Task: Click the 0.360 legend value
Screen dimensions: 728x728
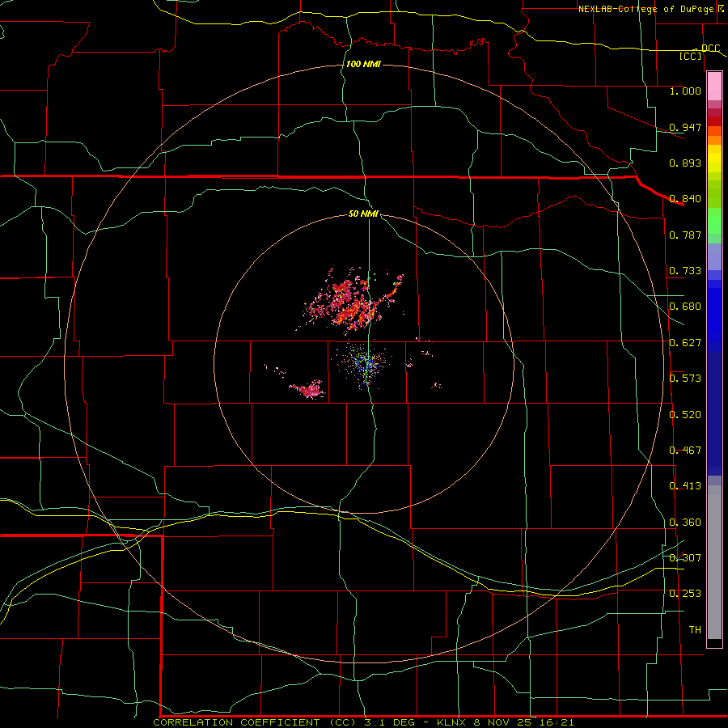Action: (685, 523)
